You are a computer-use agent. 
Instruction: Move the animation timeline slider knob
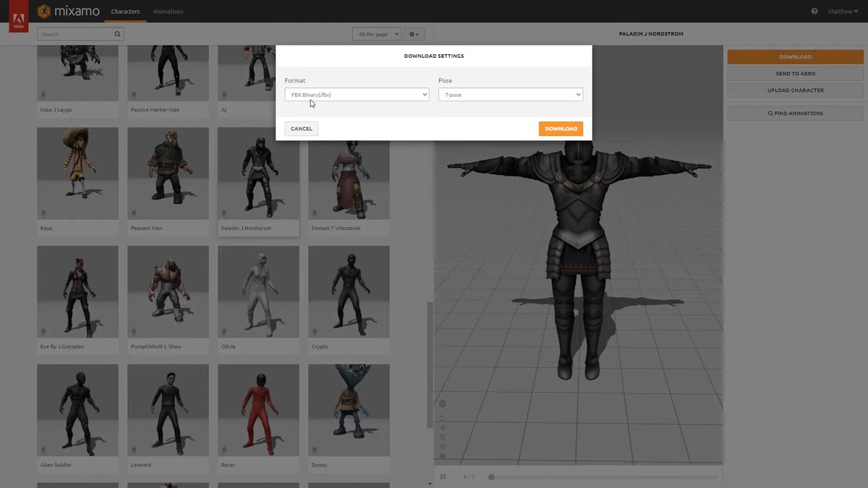tap(491, 477)
